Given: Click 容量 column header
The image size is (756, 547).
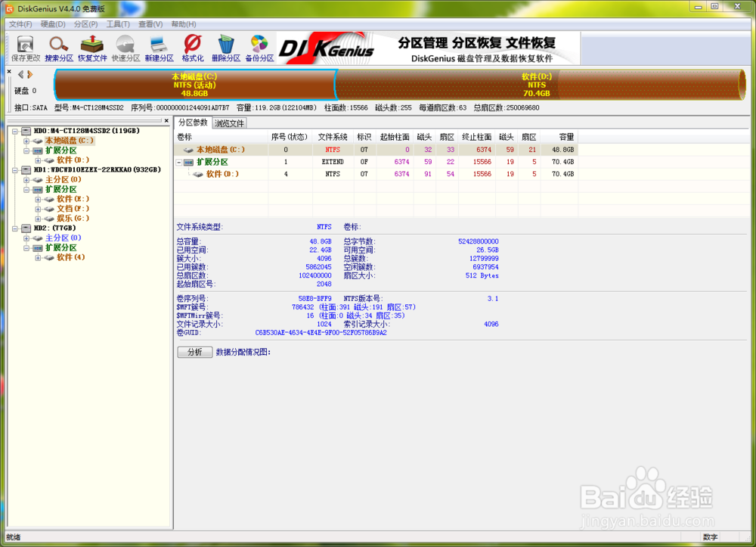Looking at the screenshot, I should click(559, 137).
